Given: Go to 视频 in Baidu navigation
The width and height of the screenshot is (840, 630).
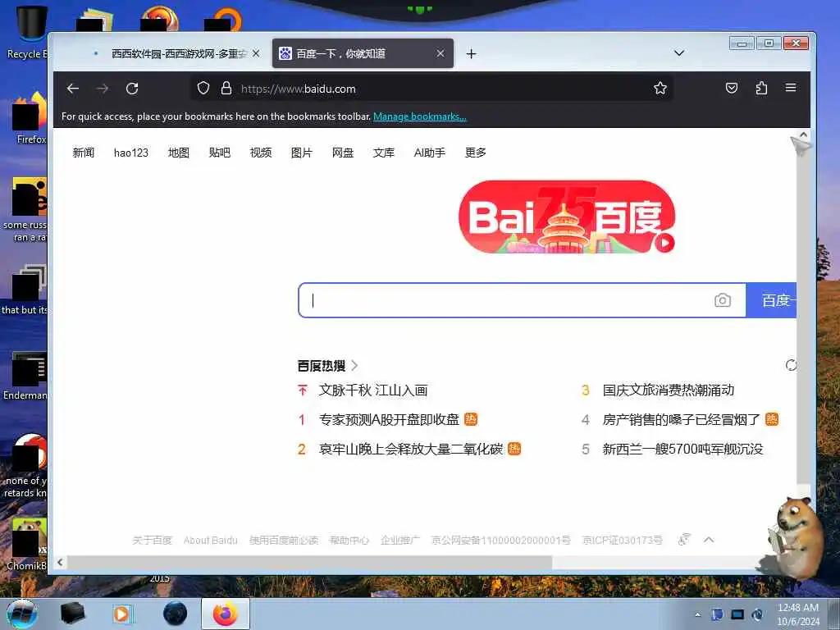Looking at the screenshot, I should point(261,153).
